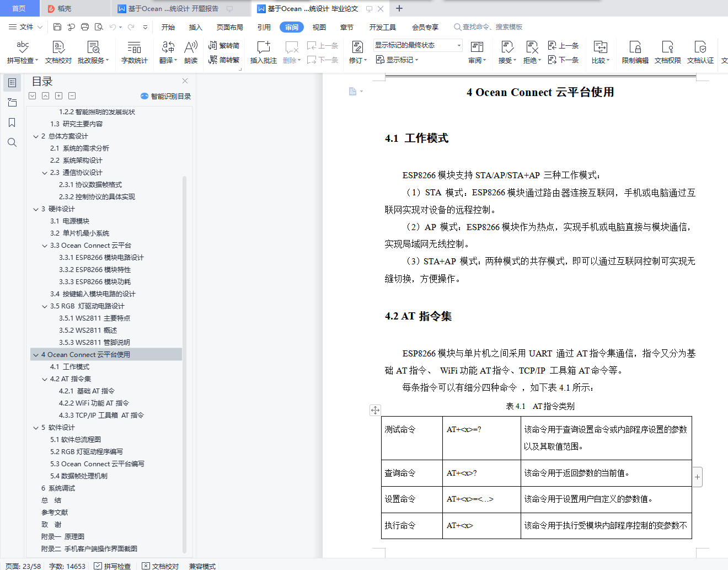Open the spell check tool
Screen dimensions: 728x570
[22, 52]
